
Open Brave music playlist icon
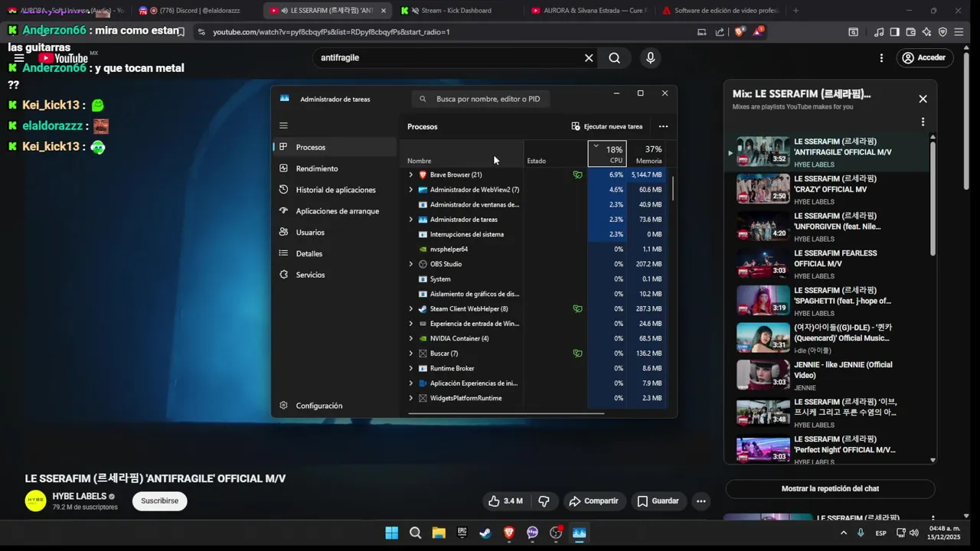pyautogui.click(x=878, y=32)
